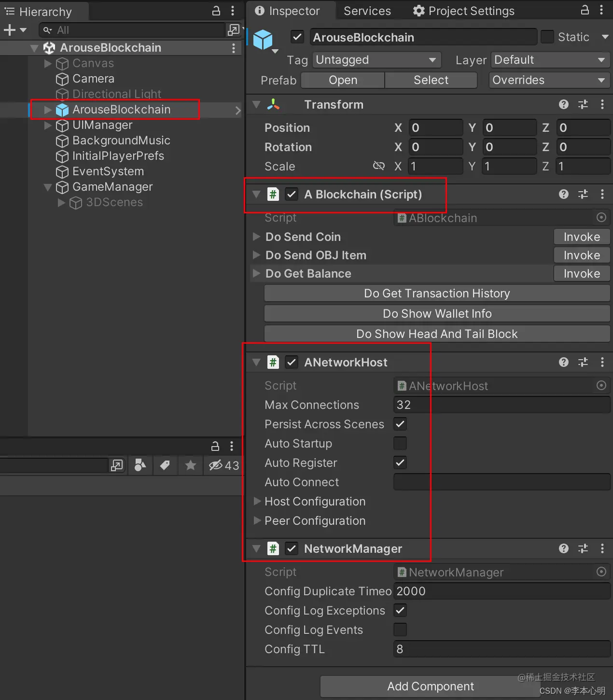Click prefab Select button
This screenshot has height=700, width=613.
(431, 80)
